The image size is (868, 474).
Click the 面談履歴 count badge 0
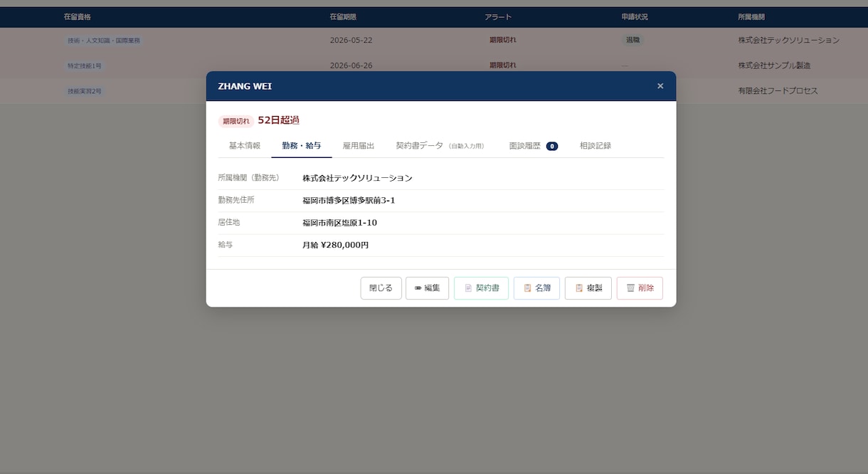coord(552,146)
